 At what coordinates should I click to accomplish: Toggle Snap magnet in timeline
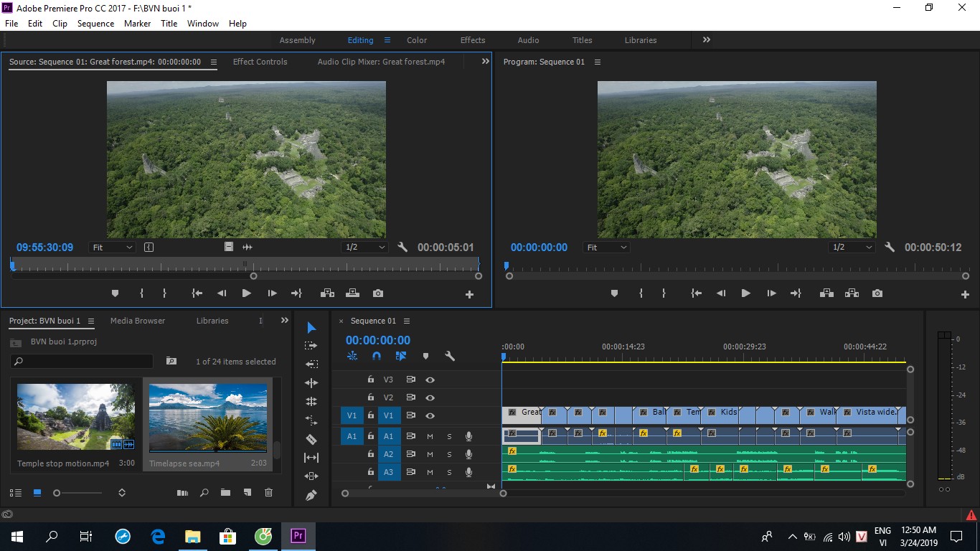click(377, 356)
